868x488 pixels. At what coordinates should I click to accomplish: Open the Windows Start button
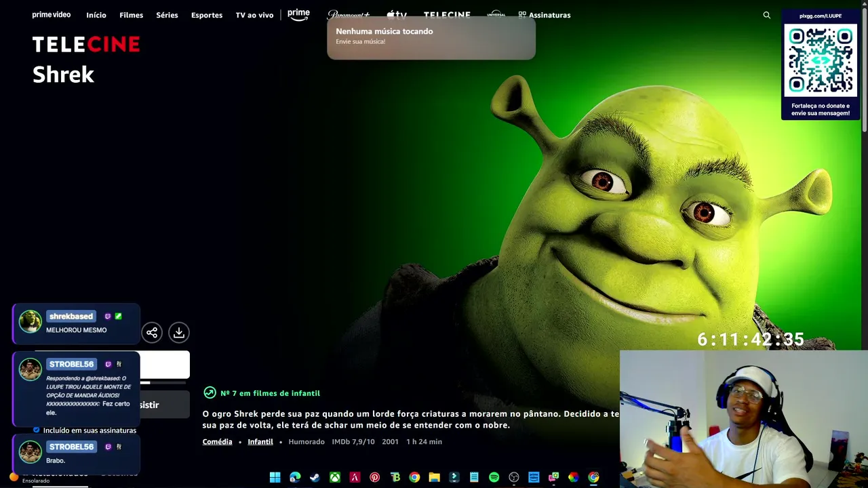pos(275,477)
